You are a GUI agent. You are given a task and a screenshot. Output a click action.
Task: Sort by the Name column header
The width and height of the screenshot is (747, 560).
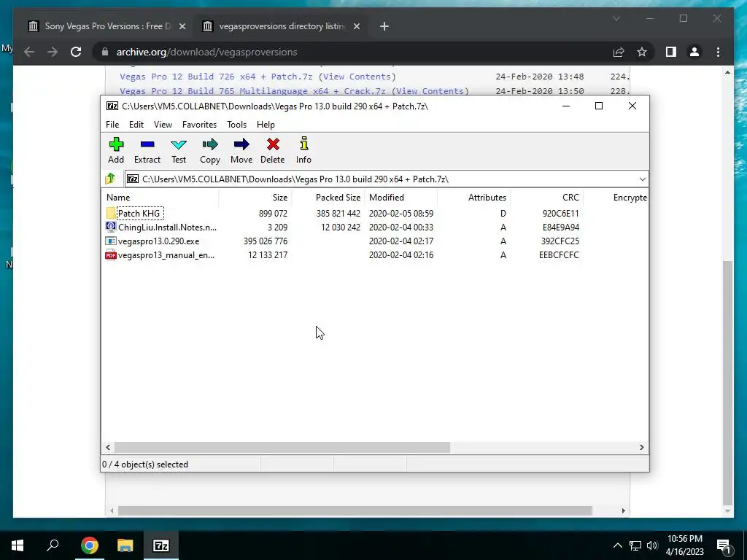[x=160, y=197]
